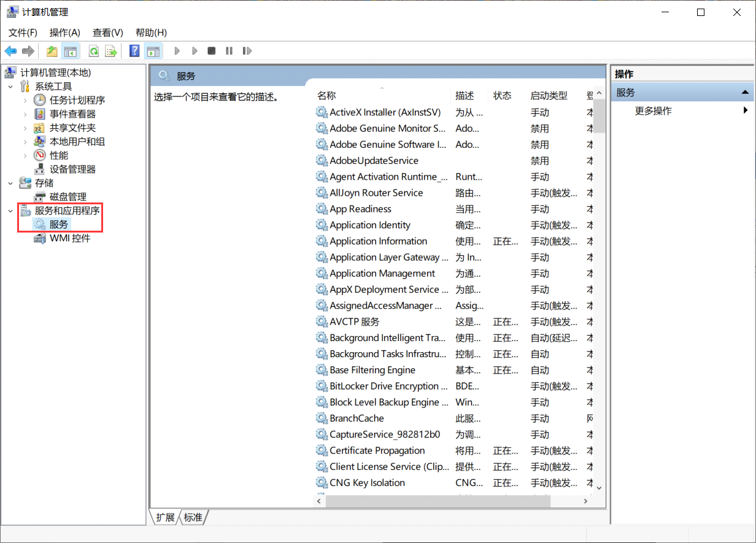Collapse the 系统工具 tree node
This screenshot has height=543, width=756.
pyautogui.click(x=10, y=86)
